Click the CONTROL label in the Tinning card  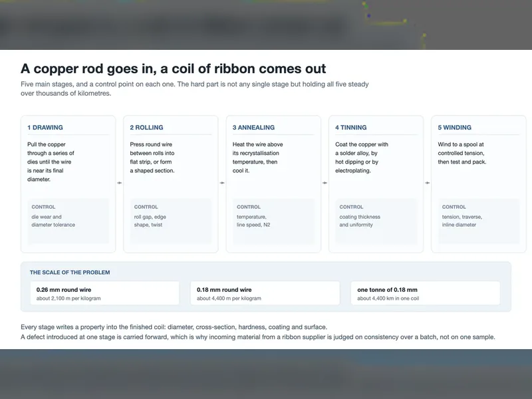click(351, 207)
